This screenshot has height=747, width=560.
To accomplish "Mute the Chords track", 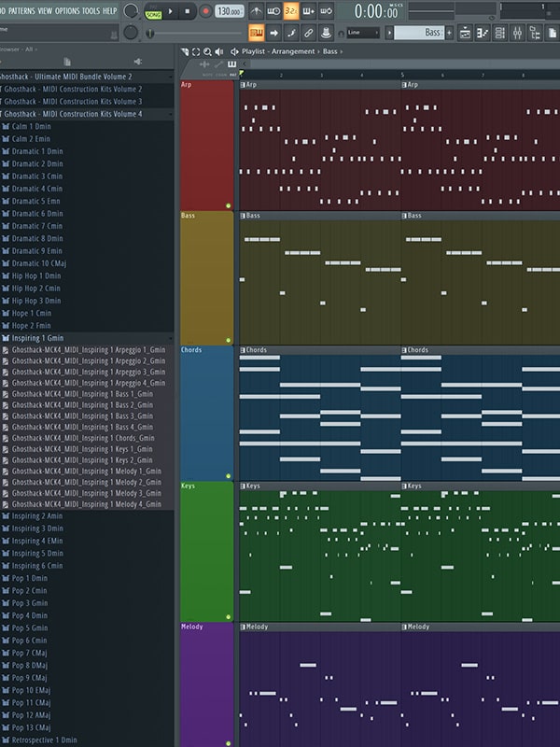I will (x=228, y=476).
